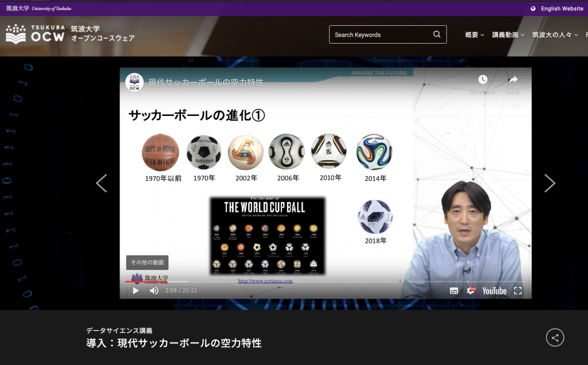Open video settings gear
The height and width of the screenshot is (365, 588).
click(471, 291)
